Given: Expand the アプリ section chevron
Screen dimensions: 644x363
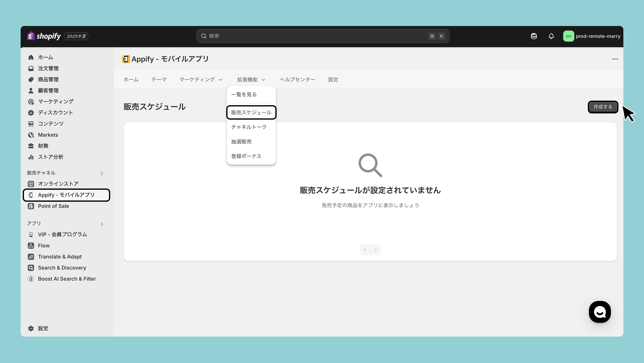Looking at the screenshot, I should pyautogui.click(x=102, y=224).
